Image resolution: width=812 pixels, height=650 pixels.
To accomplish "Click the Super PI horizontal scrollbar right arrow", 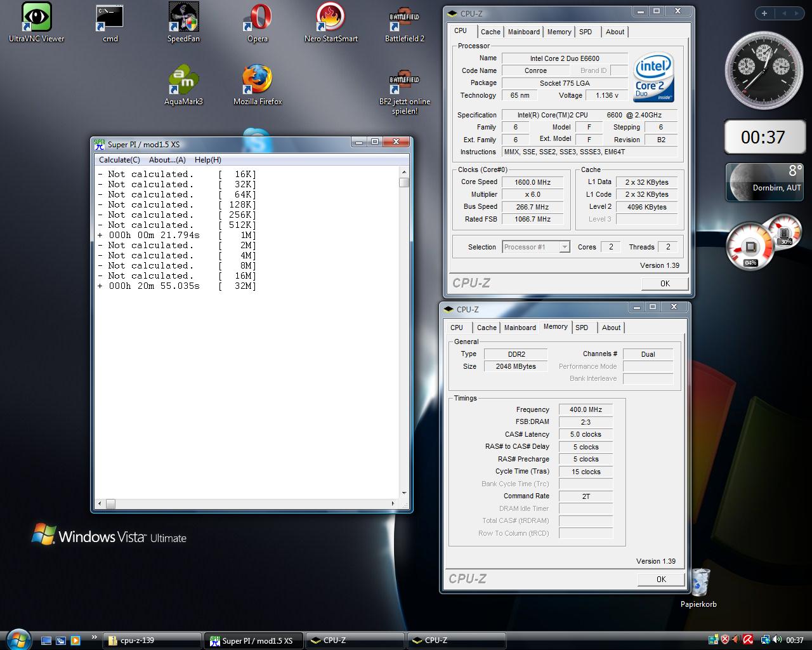I will pos(393,504).
